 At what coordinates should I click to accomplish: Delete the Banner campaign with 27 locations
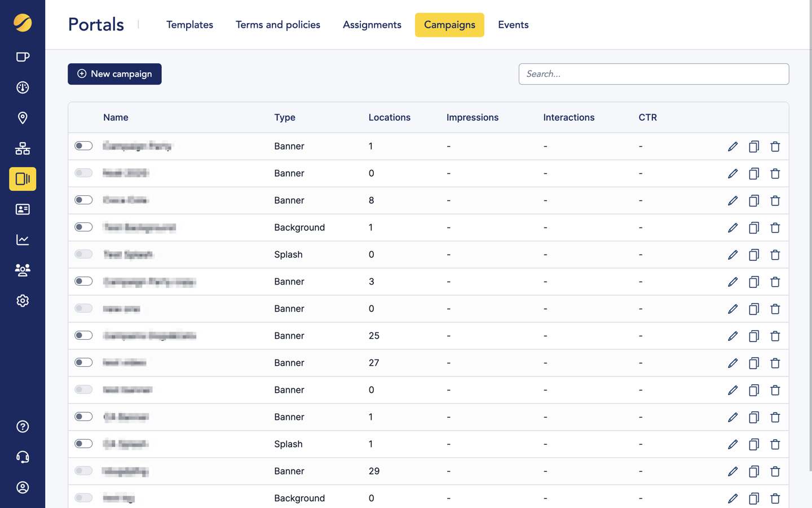coord(775,363)
